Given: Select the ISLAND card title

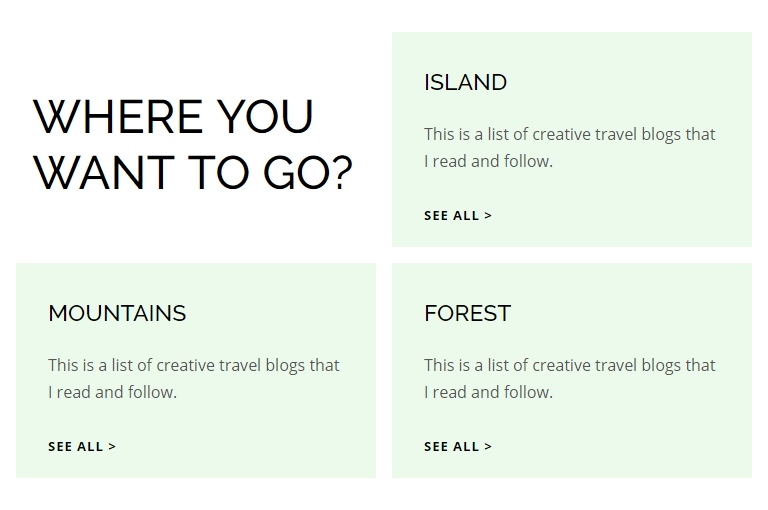Looking at the screenshot, I should pos(465,82).
